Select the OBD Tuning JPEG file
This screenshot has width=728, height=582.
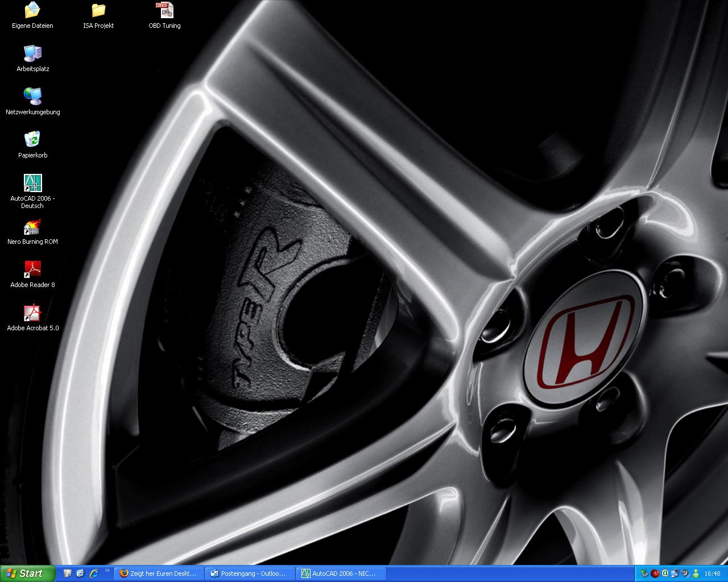pos(164,15)
